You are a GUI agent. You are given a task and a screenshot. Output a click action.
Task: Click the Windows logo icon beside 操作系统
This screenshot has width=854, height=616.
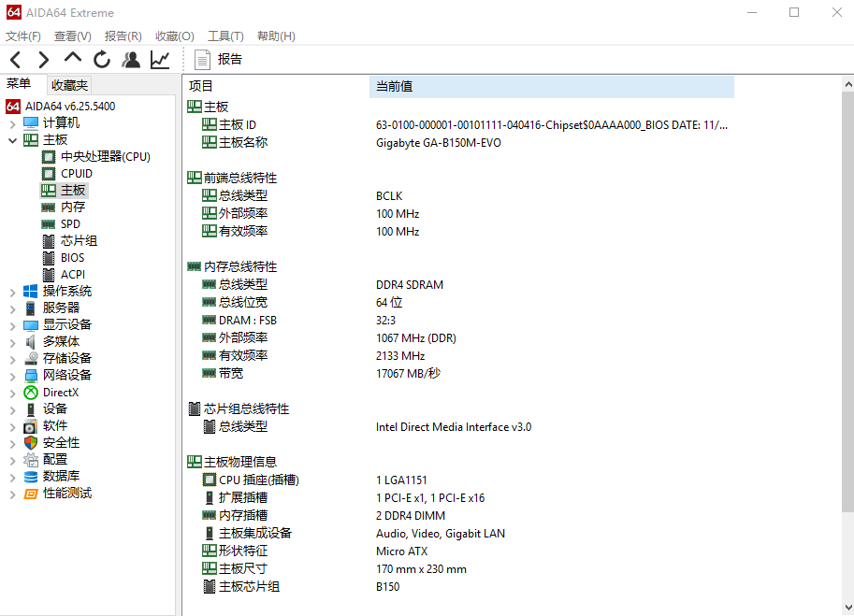pos(31,291)
